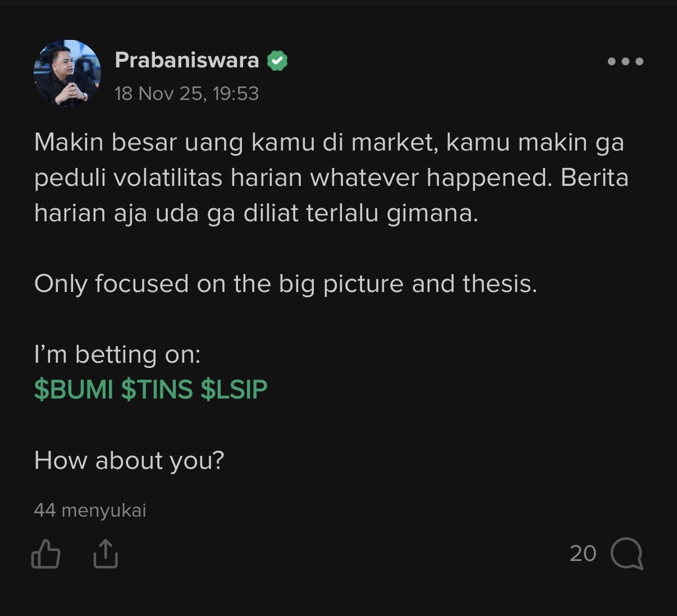
Task: Open Prabaniswara's profile picture
Action: click(x=67, y=73)
